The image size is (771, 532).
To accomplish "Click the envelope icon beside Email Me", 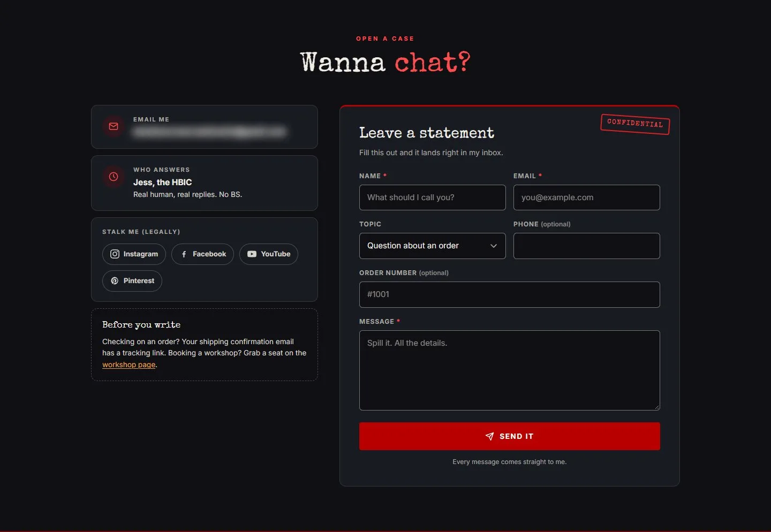I will [x=114, y=126].
